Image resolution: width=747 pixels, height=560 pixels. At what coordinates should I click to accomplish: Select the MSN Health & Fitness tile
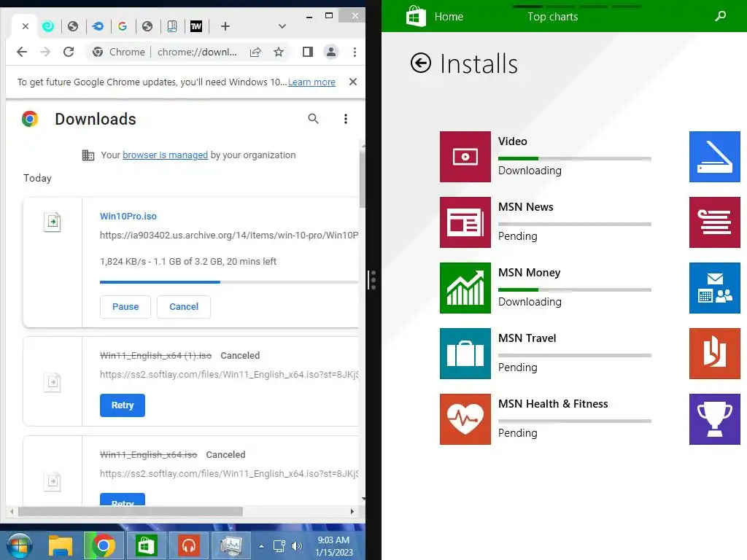465,419
